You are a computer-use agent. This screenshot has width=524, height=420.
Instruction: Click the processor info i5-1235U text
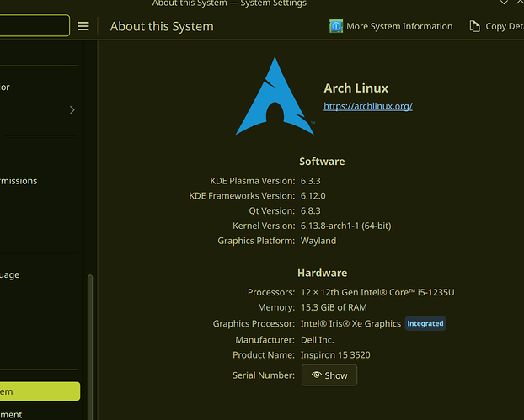377,292
